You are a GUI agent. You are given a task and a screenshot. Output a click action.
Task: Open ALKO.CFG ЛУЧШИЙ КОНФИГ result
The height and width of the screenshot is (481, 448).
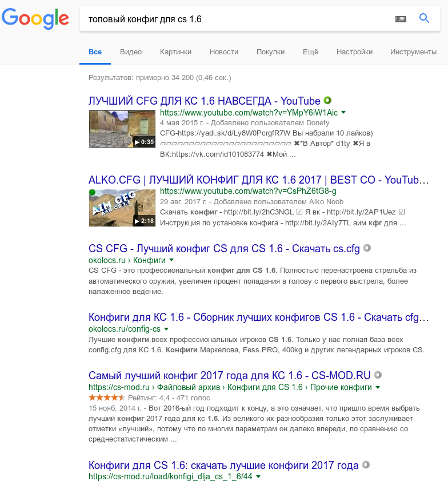click(x=259, y=180)
